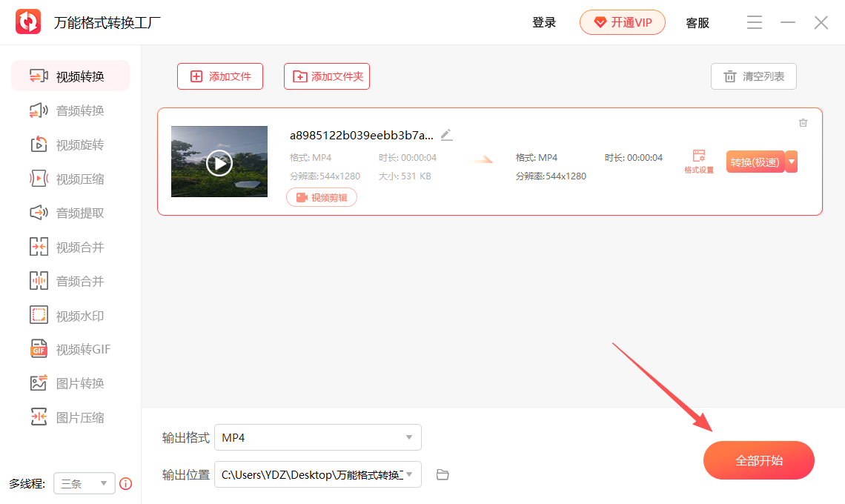
Task: Click the 全部开始 button
Action: tap(758, 460)
